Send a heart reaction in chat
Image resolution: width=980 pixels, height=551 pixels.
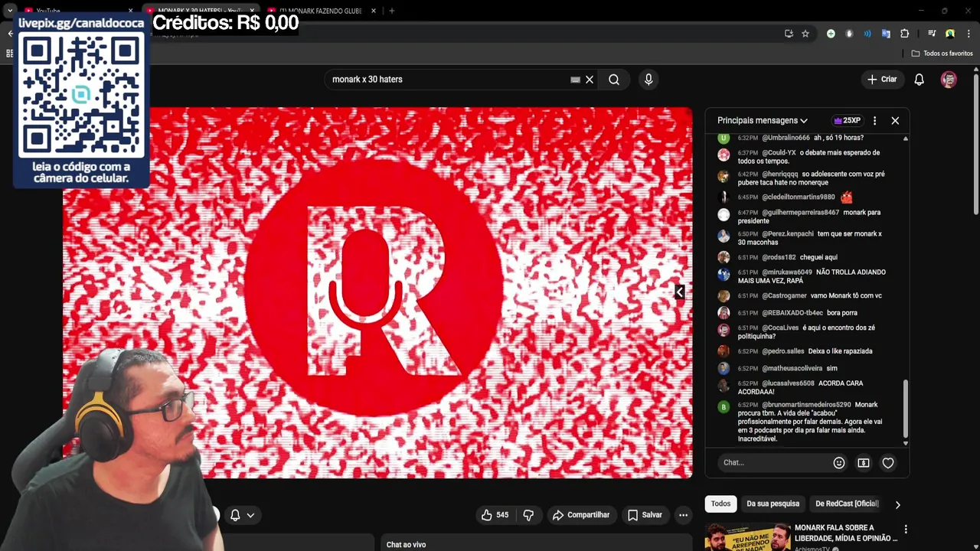click(888, 463)
